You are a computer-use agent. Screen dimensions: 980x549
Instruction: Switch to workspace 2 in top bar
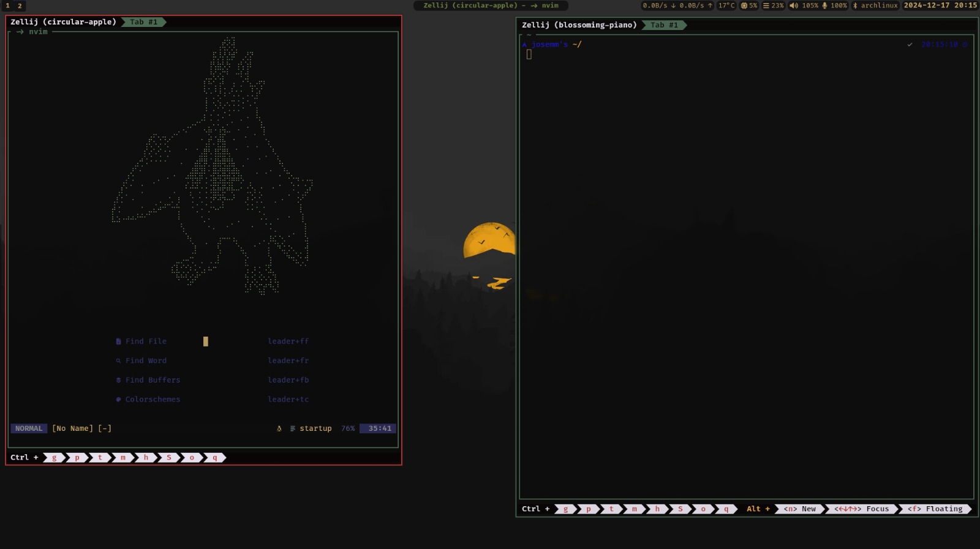(20, 6)
